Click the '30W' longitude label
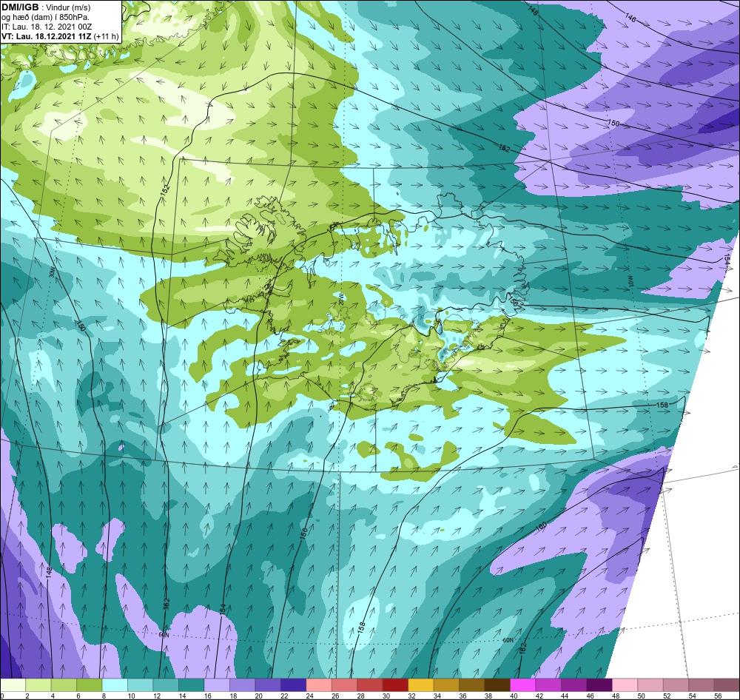The height and width of the screenshot is (700, 740). [52, 272]
